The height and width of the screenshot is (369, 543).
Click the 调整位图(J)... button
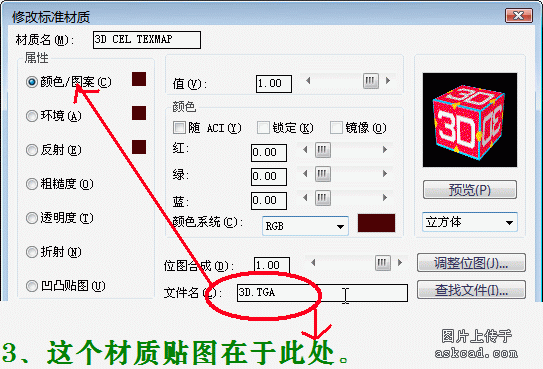point(471,263)
